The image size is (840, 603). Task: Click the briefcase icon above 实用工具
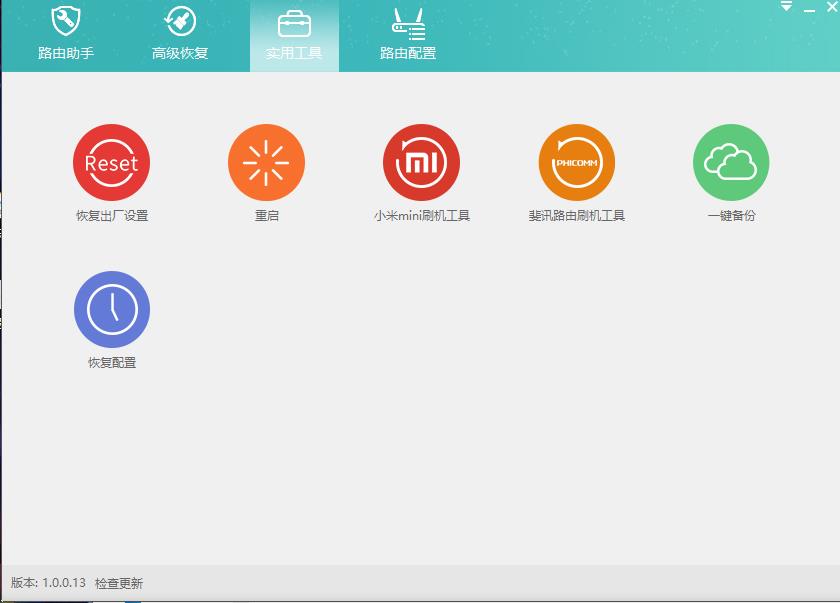click(x=293, y=22)
